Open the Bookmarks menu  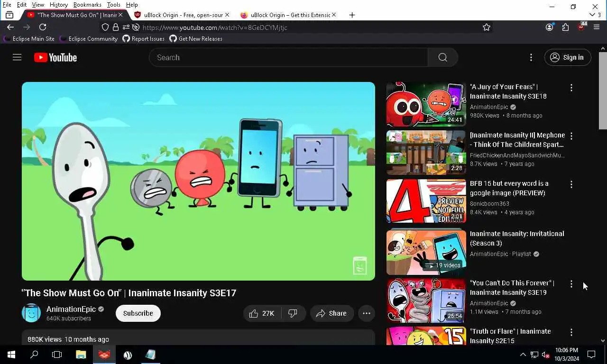coord(87,5)
